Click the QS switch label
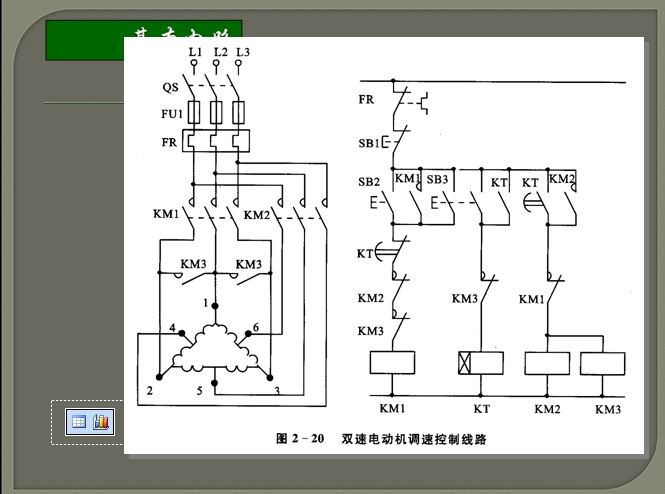665x494 pixels. 170,87
